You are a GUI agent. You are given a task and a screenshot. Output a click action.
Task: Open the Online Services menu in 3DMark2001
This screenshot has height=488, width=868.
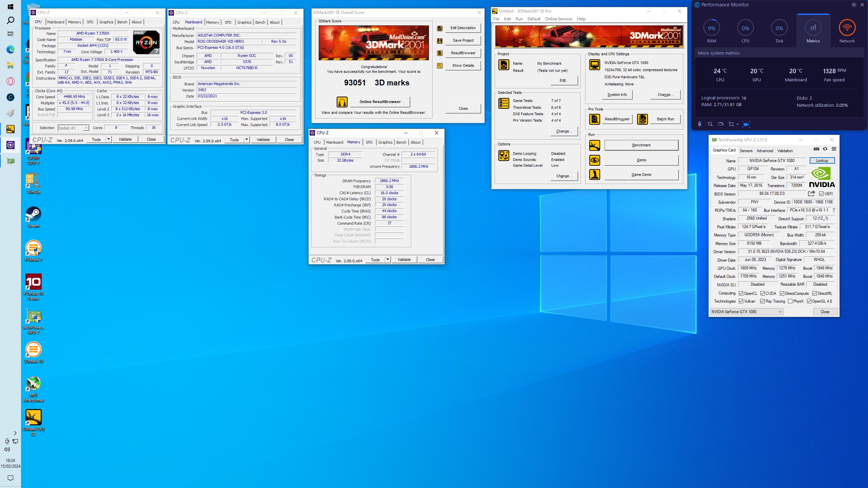pos(558,19)
